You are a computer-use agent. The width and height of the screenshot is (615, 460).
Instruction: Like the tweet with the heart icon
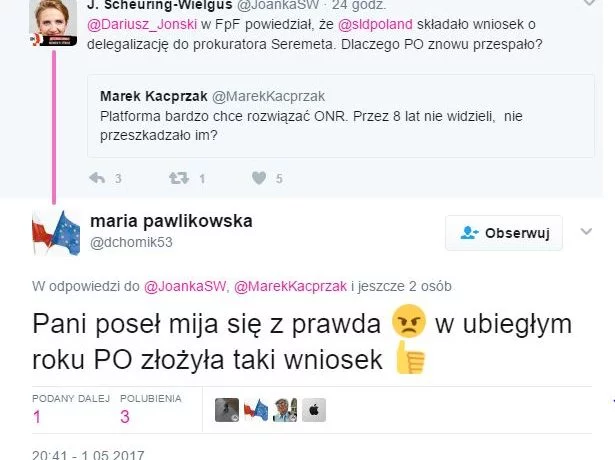[259, 178]
